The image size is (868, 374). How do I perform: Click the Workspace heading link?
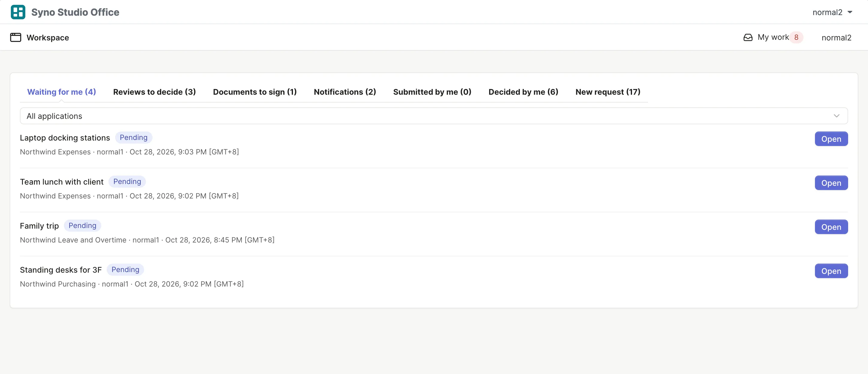tap(48, 37)
